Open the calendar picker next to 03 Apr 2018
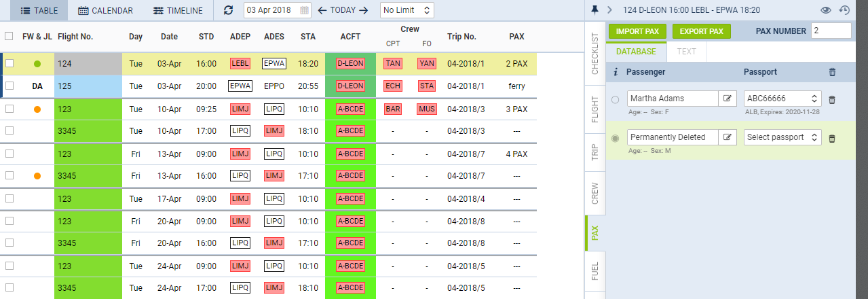Image resolution: width=868 pixels, height=299 pixels. [304, 10]
